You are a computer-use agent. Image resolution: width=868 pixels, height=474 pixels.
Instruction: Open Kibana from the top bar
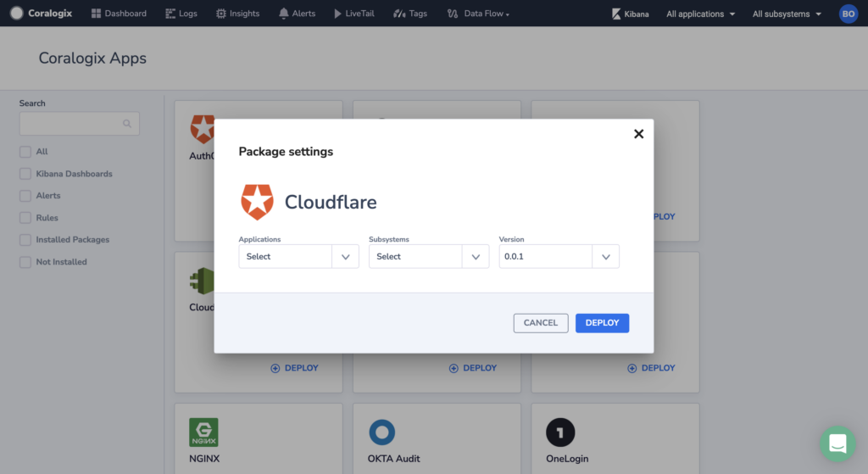pyautogui.click(x=631, y=14)
